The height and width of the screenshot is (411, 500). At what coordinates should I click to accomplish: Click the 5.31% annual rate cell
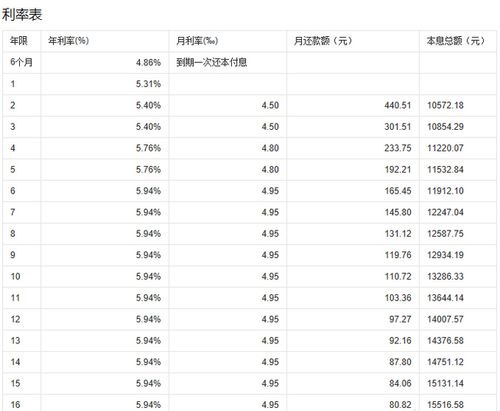point(148,84)
